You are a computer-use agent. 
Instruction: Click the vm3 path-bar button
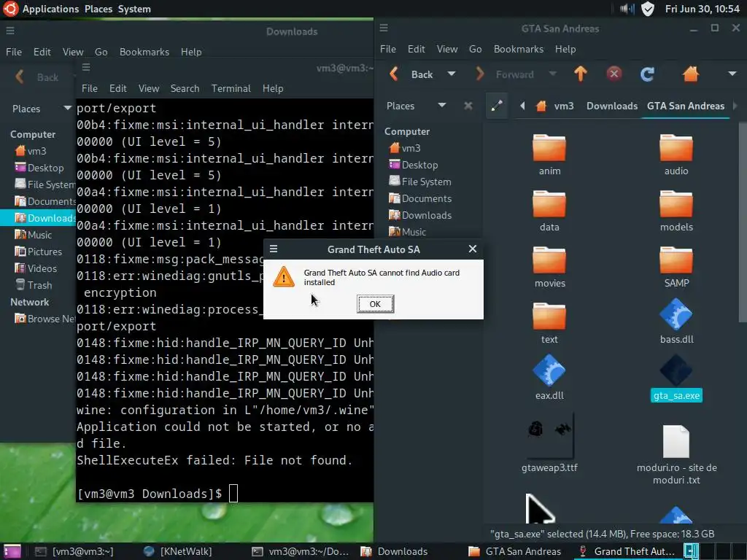tap(555, 106)
